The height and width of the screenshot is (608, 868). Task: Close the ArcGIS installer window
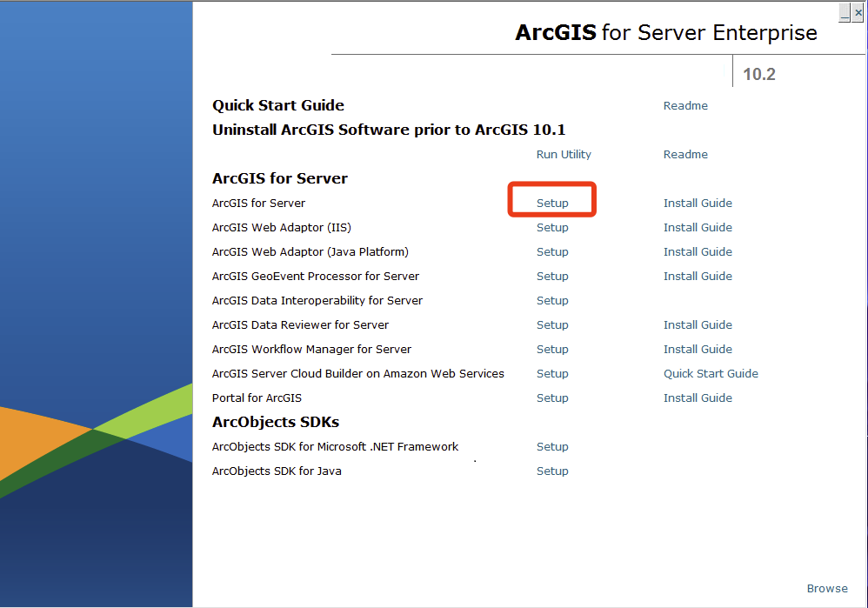tap(858, 13)
